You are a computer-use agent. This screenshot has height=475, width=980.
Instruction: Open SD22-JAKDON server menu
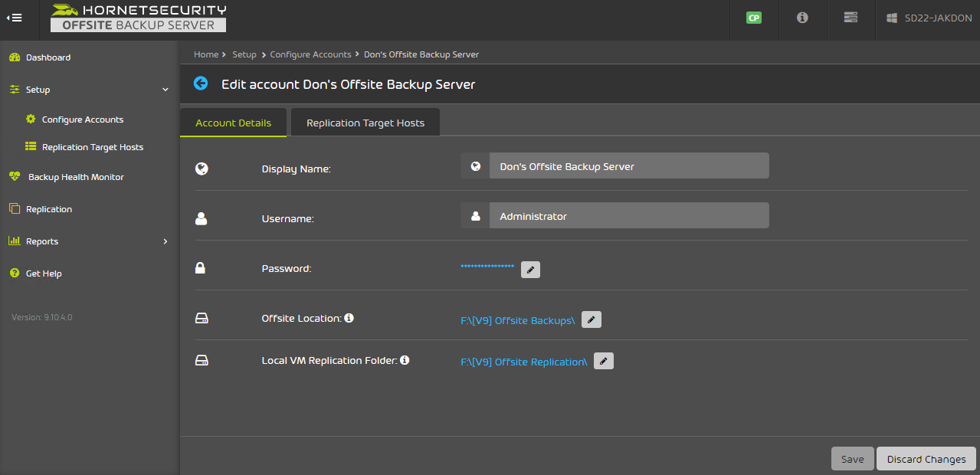click(927, 18)
